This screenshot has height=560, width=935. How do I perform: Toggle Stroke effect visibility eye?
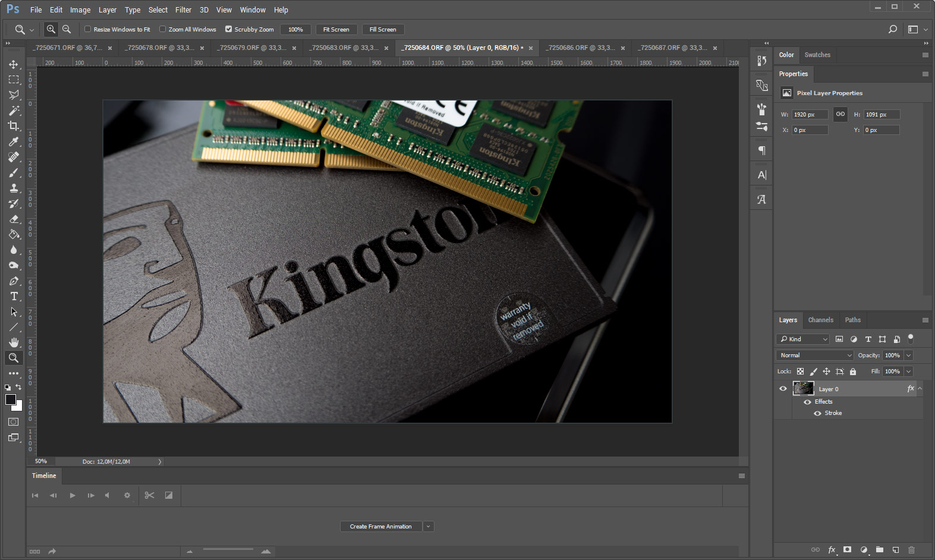817,413
